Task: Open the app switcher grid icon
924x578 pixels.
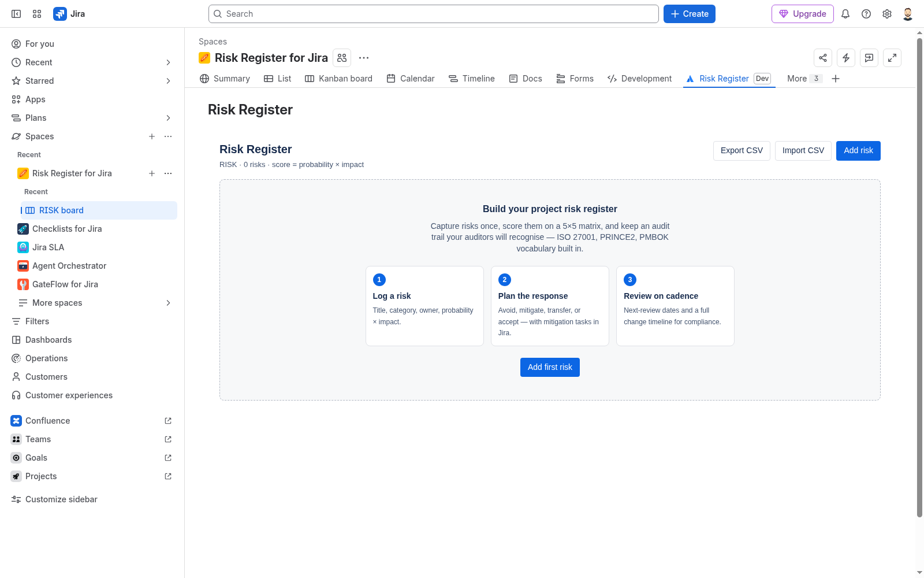Action: [37, 14]
